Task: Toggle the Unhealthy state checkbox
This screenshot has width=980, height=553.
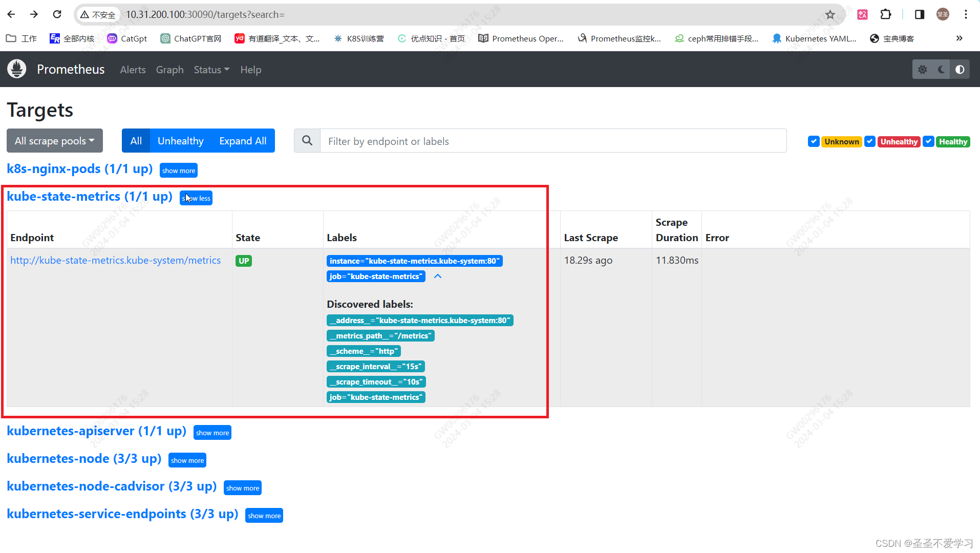Action: [x=869, y=141]
